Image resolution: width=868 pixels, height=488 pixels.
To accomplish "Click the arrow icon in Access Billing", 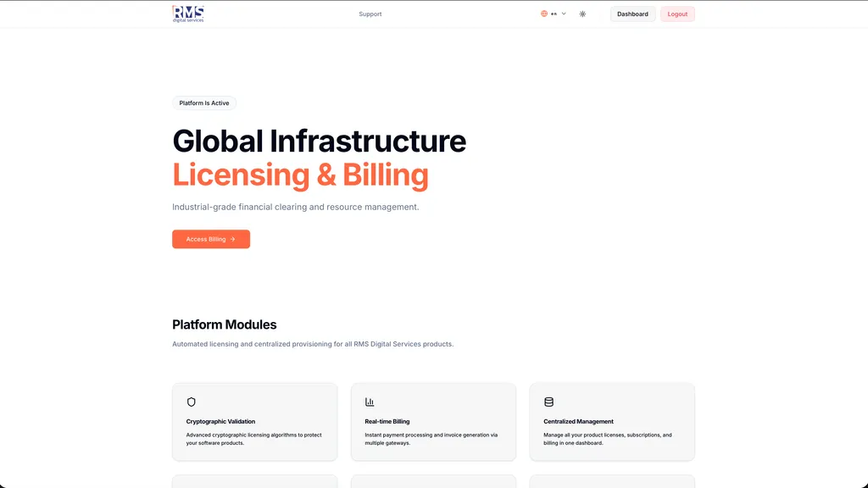I will click(x=232, y=239).
